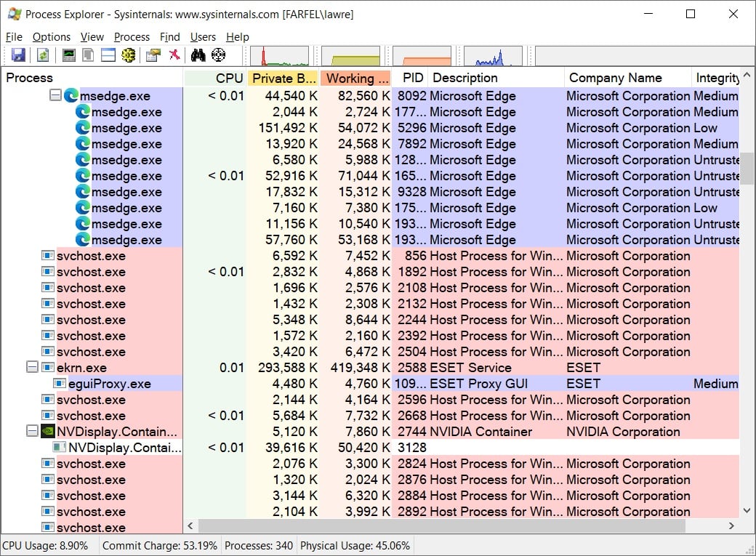Select svchost.exe row with PID 2132
Screen dimensions: 756x556
point(370,304)
